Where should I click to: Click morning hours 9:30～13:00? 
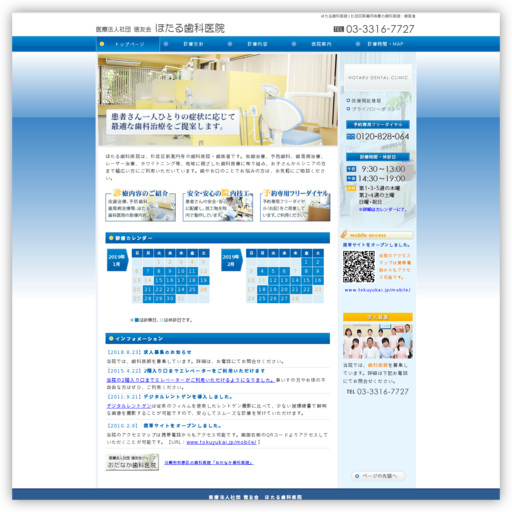coord(383,169)
